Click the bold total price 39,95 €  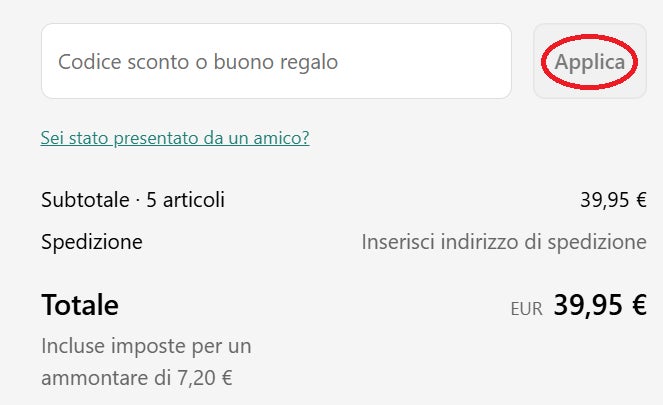[x=600, y=306]
